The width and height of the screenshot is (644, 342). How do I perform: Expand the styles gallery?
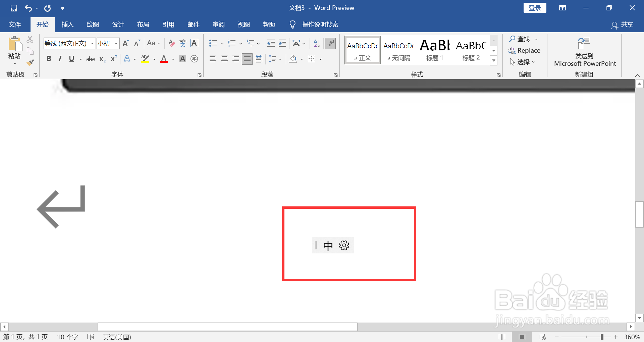494,61
